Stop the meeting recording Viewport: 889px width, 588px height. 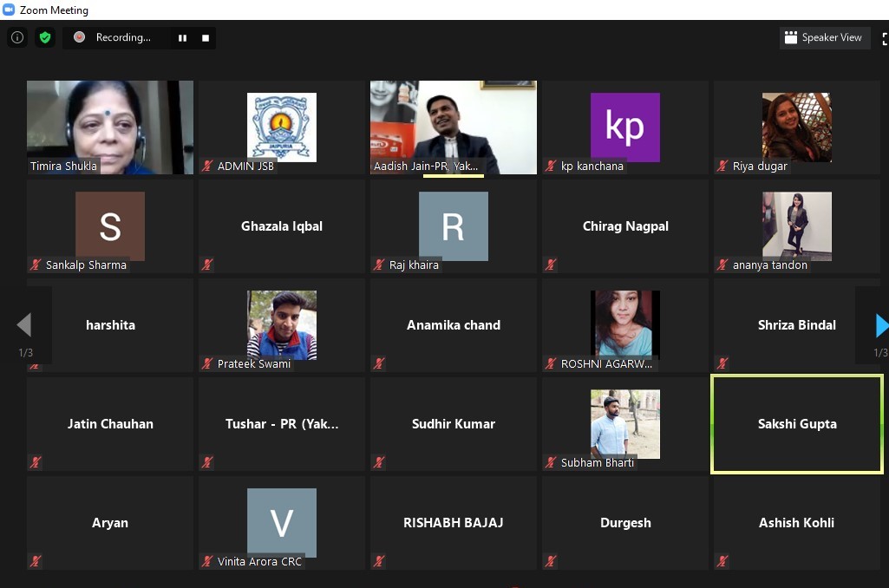[206, 38]
